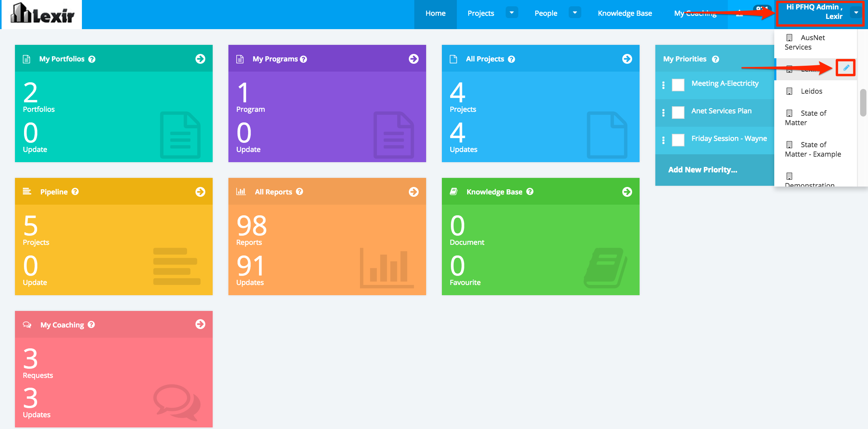Screen dimensions: 868x429
Task: Click My Priorities help question icon
Action: click(716, 59)
